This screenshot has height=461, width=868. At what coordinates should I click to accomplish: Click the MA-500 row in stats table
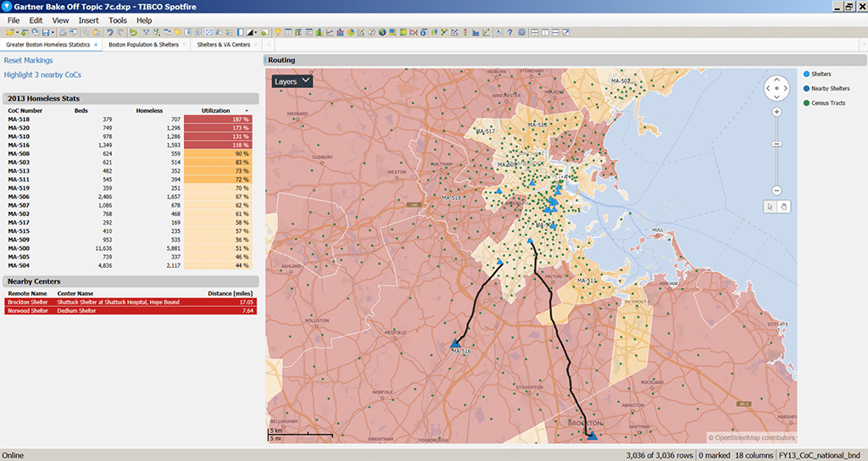(130, 248)
